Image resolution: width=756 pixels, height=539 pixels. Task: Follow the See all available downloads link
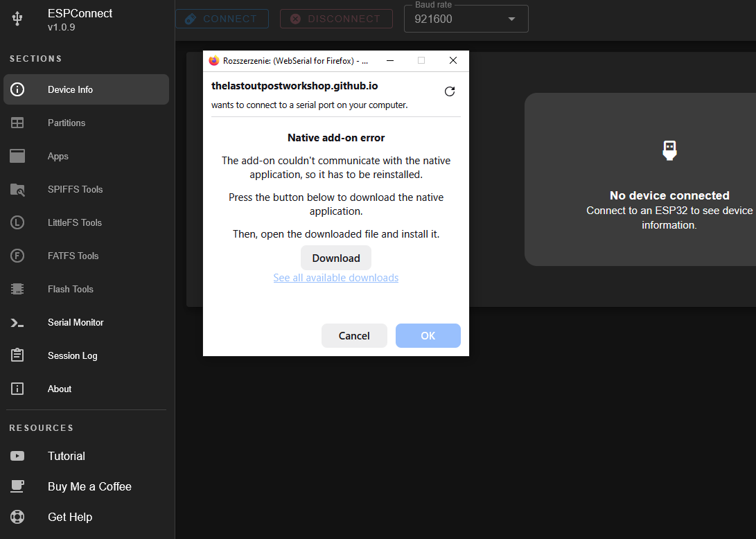coord(336,278)
